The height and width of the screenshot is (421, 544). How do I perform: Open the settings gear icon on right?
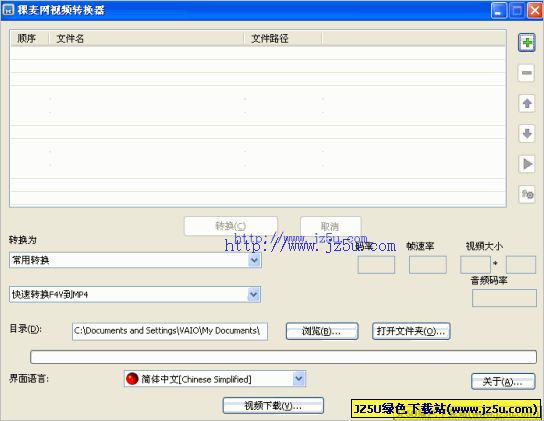tap(527, 194)
